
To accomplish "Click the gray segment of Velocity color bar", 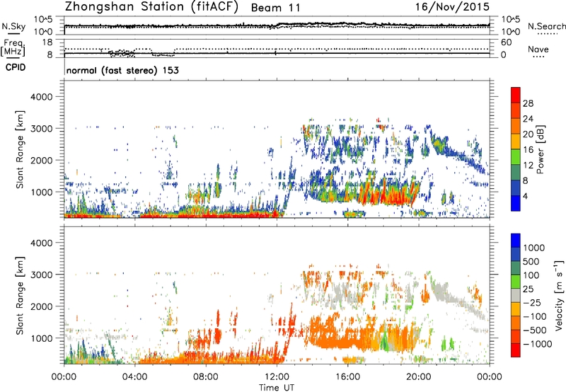I will click(516, 296).
